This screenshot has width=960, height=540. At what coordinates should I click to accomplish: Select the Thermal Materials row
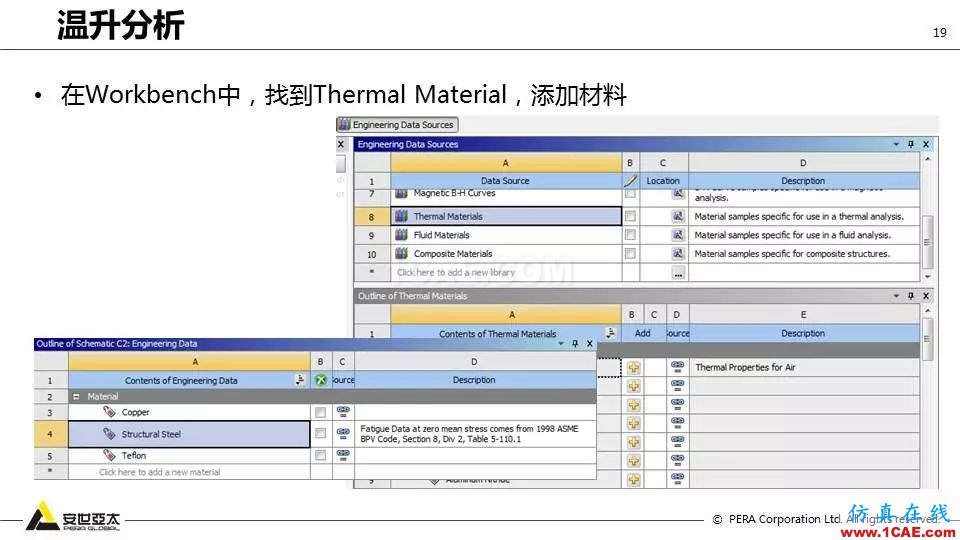(506, 216)
